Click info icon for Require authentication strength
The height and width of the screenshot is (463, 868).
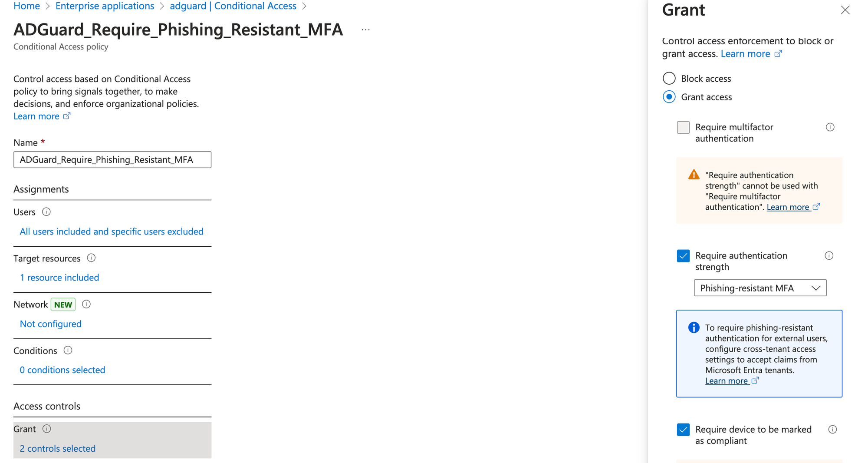[x=829, y=256]
